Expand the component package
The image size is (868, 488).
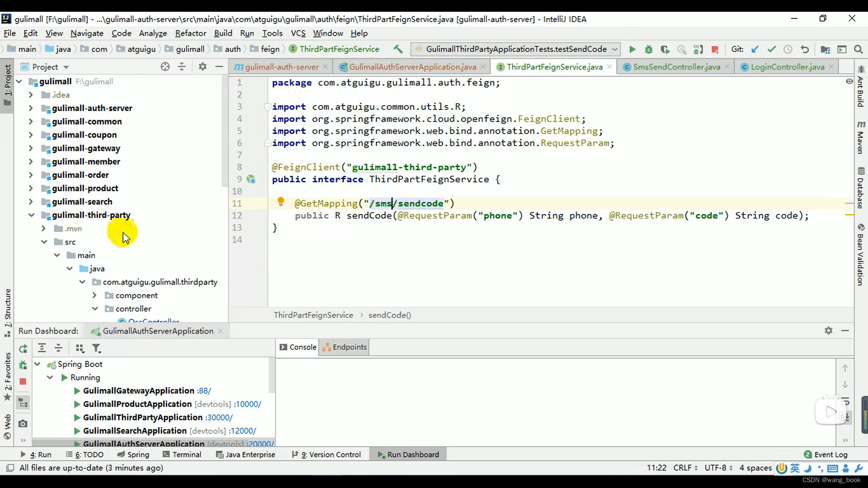click(94, 295)
